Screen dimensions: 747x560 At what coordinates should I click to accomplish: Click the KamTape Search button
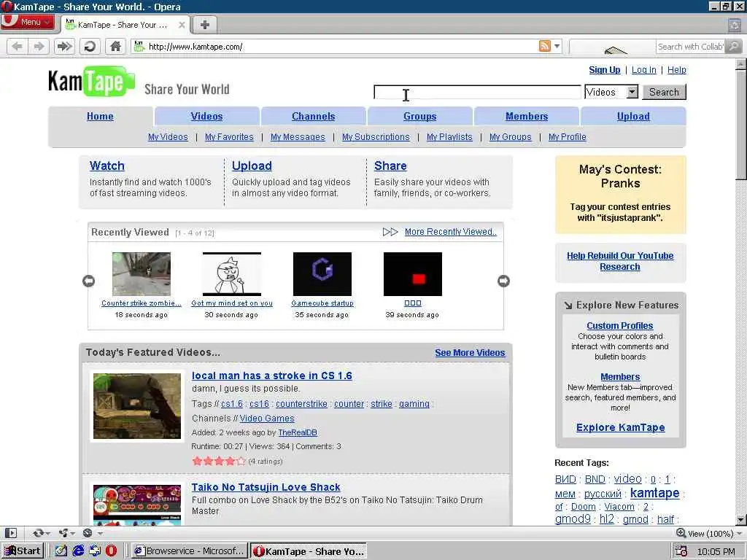(x=664, y=92)
